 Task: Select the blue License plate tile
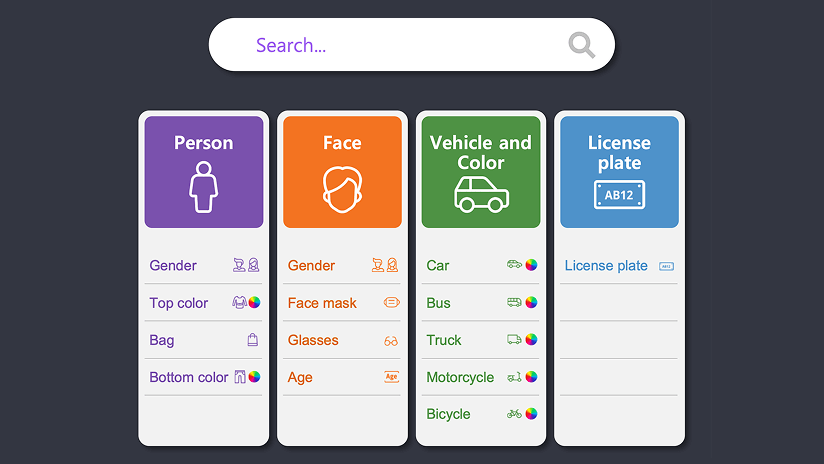619,172
